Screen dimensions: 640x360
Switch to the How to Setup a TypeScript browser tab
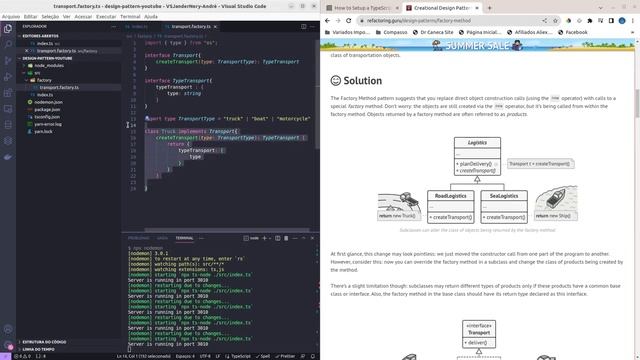click(362, 8)
